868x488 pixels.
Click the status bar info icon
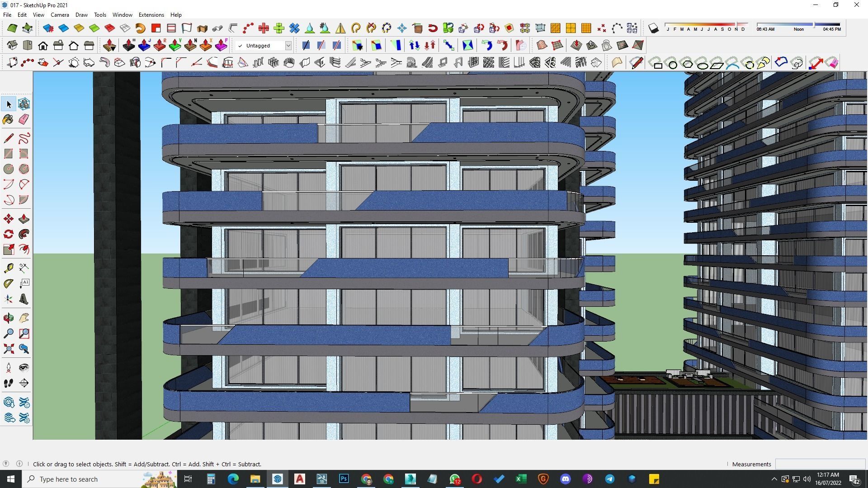(19, 464)
